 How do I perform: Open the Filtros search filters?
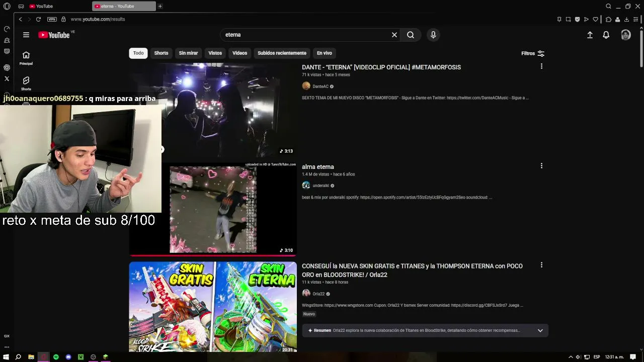tap(533, 53)
